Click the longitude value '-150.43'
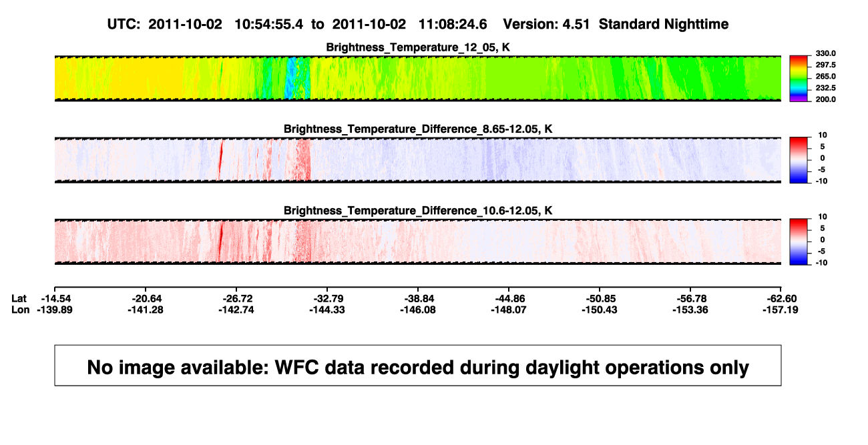The image size is (868, 445). (x=601, y=310)
